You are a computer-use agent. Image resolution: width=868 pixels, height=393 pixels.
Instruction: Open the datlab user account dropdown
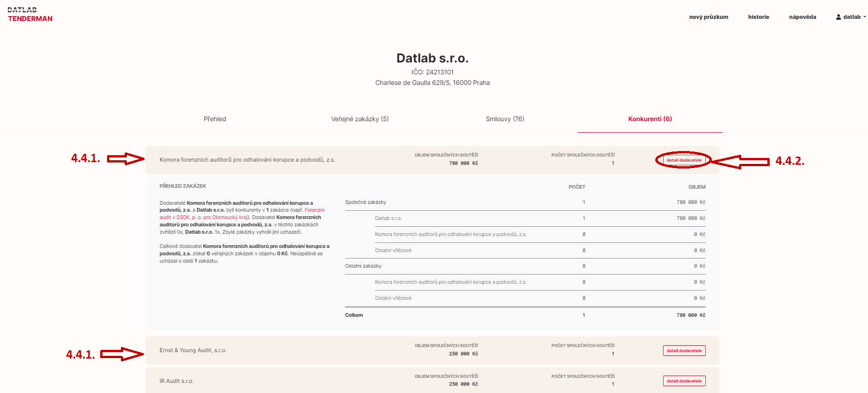click(x=851, y=17)
